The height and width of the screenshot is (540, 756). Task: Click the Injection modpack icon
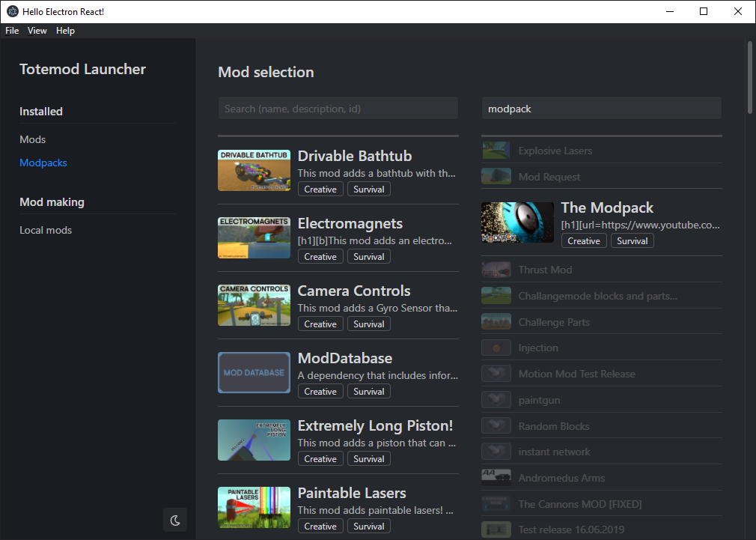(x=496, y=347)
